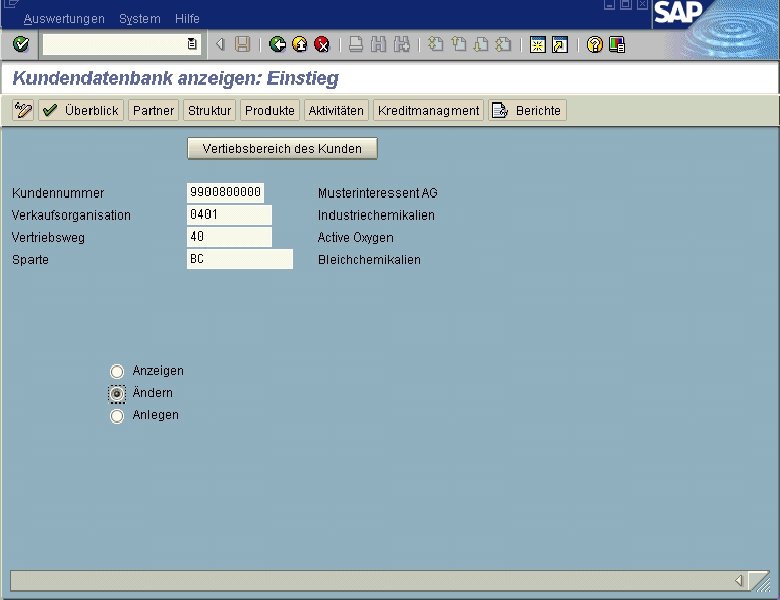Click the Create Shortcut icon
This screenshot has height=600, width=780.
pos(560,45)
